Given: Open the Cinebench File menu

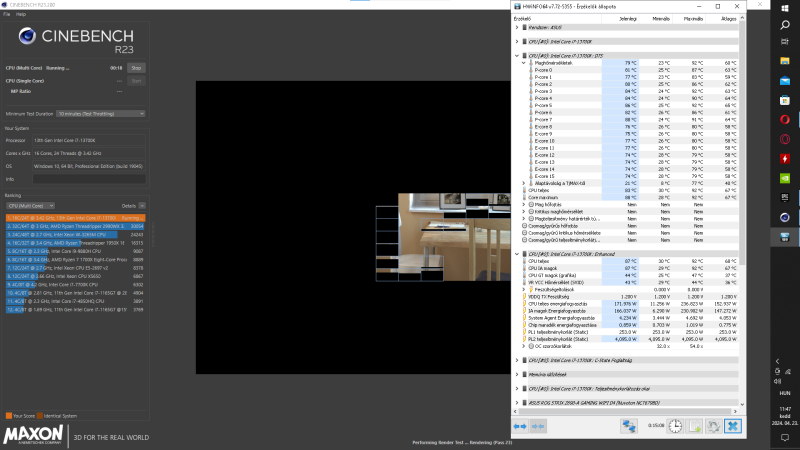Looking at the screenshot, I should tap(7, 14).
